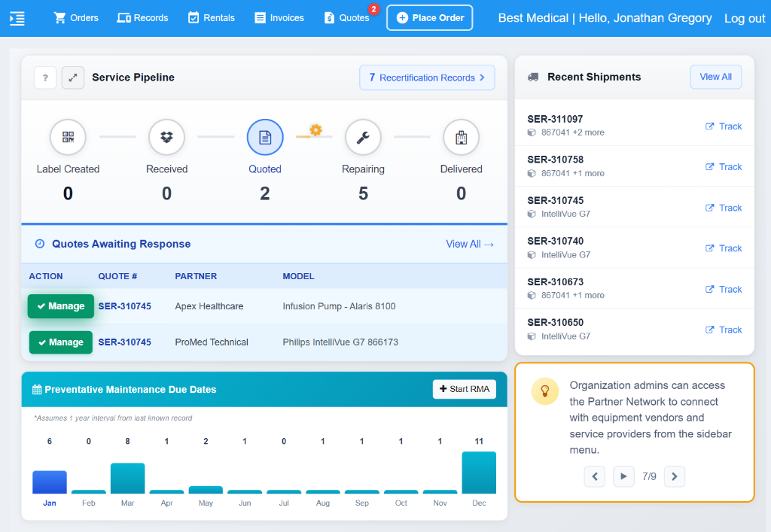Viewport: 771px width, 532px height.
Task: Select the Label Created stage icon
Action: 68,137
